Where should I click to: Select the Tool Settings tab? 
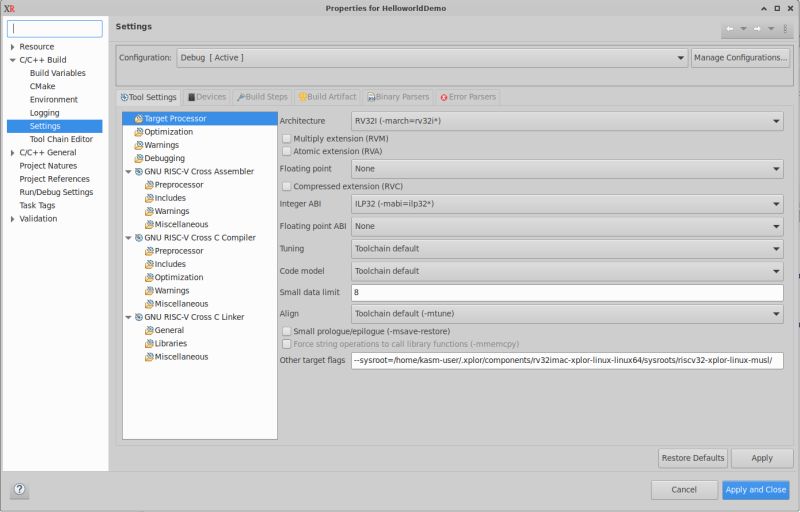(x=148, y=97)
